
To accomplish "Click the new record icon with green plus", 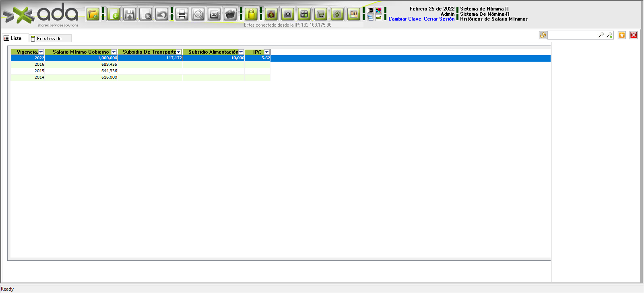I will coord(114,15).
